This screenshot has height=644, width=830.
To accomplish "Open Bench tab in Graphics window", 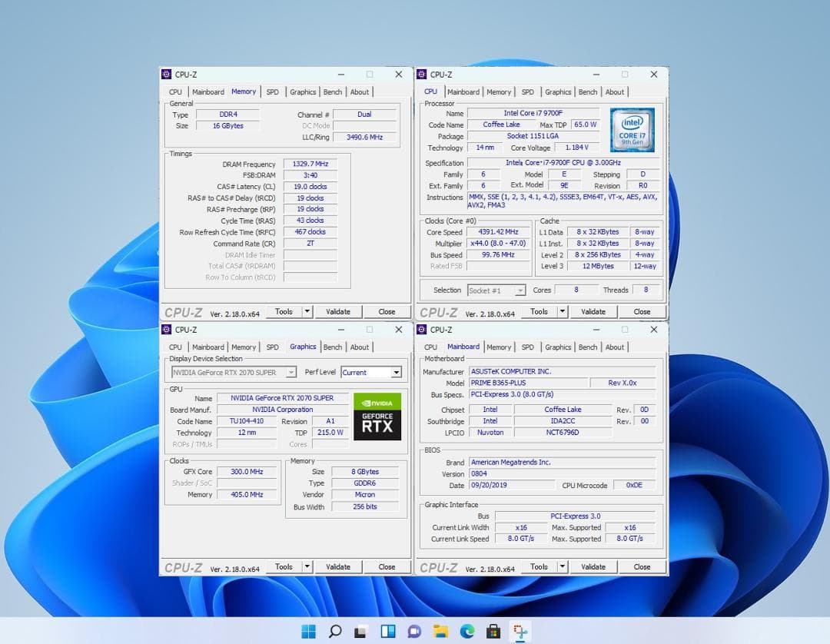I will click(x=333, y=347).
